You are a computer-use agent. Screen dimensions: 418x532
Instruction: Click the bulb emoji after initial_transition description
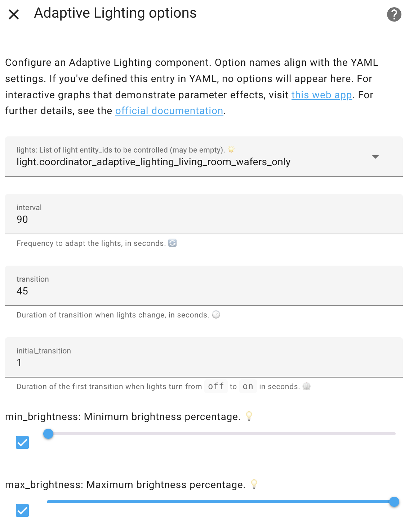[307, 386]
